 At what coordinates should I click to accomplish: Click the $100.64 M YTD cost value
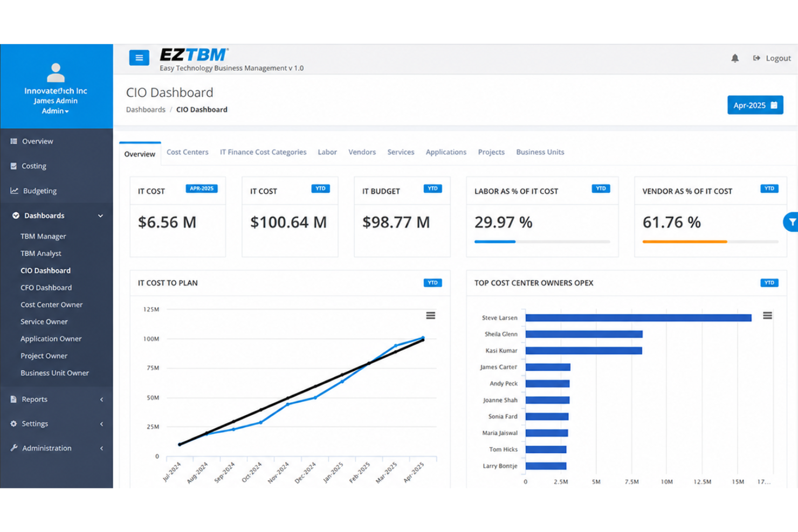288,222
